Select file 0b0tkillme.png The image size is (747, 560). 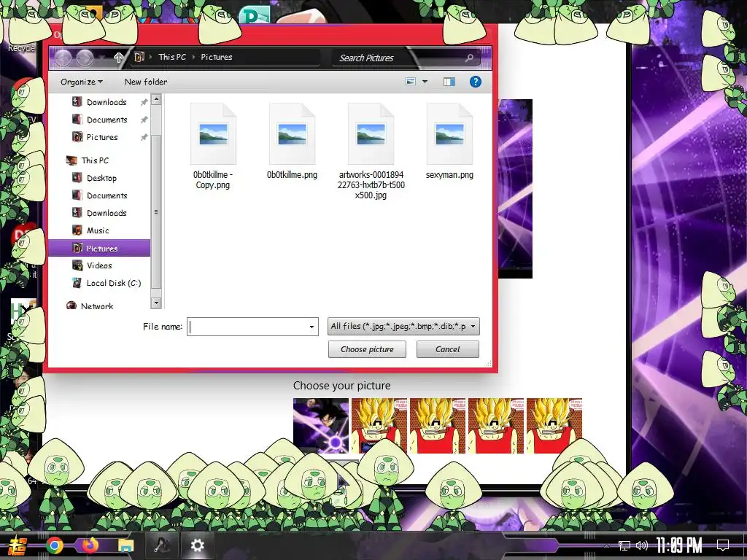(x=292, y=141)
